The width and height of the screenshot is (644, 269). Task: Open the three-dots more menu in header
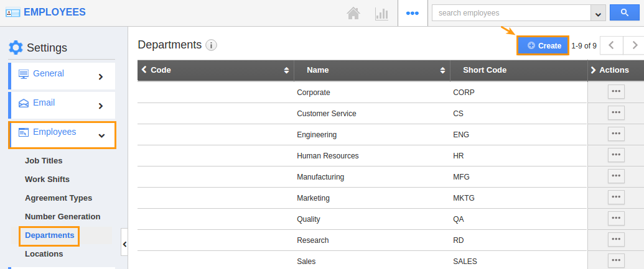413,13
